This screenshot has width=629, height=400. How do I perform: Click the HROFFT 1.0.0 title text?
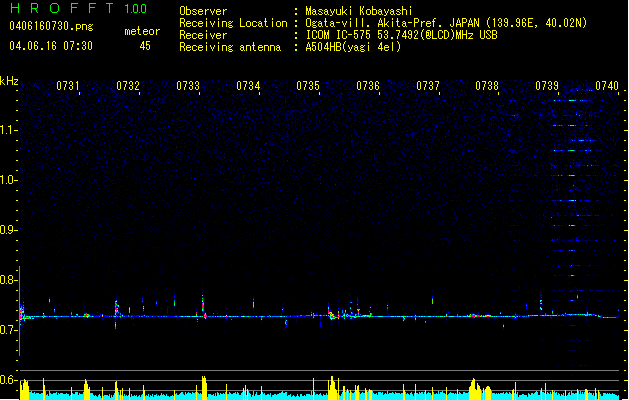[x=78, y=8]
